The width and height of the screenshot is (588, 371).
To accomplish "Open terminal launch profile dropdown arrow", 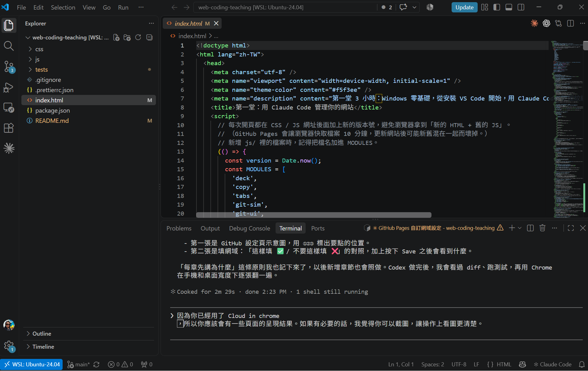I will (x=520, y=228).
